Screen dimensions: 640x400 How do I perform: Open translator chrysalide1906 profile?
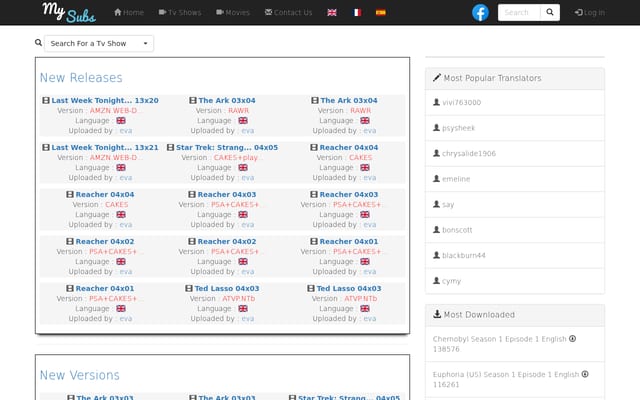point(469,153)
